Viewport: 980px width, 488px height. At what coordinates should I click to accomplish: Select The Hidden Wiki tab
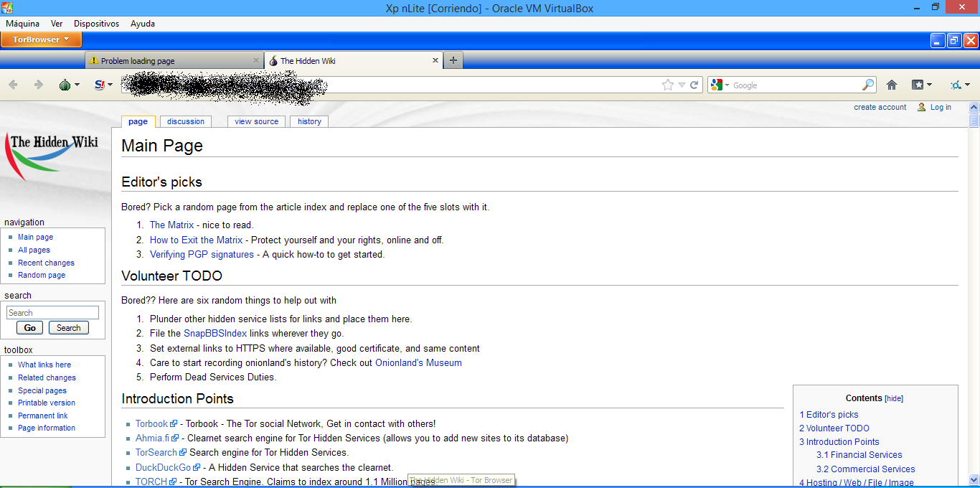[353, 61]
